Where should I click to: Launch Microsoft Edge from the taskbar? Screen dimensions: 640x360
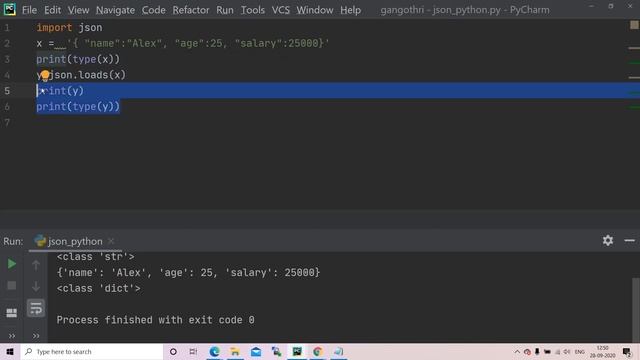214,351
